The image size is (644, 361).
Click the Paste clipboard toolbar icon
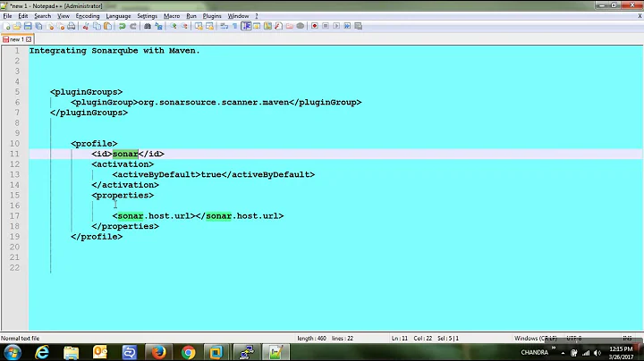point(107,26)
